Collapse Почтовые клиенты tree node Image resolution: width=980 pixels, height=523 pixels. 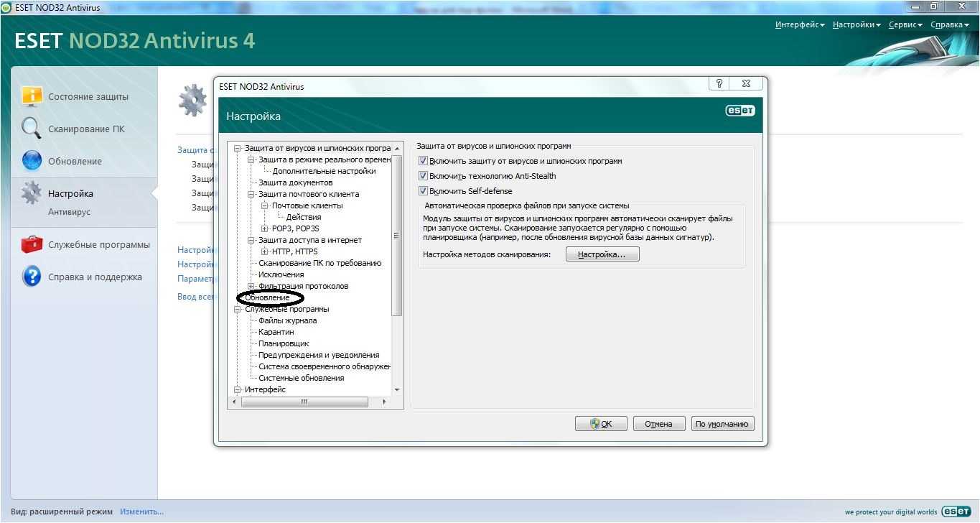tap(265, 205)
